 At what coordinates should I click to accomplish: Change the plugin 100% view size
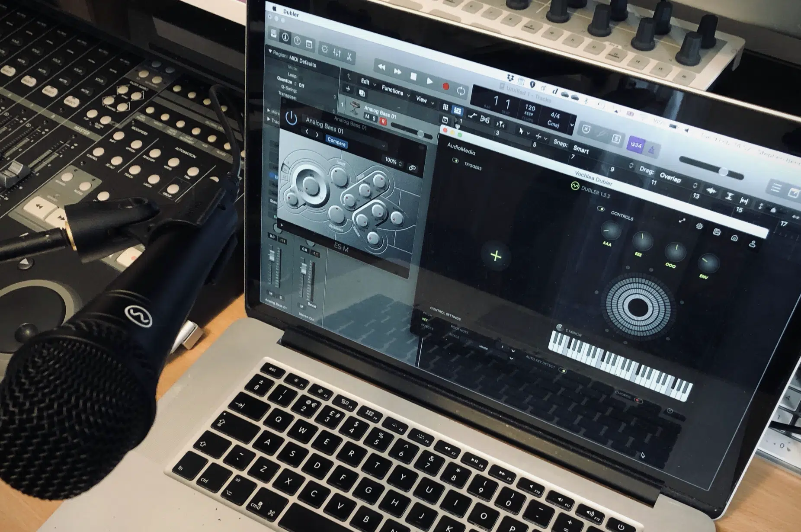tap(394, 162)
